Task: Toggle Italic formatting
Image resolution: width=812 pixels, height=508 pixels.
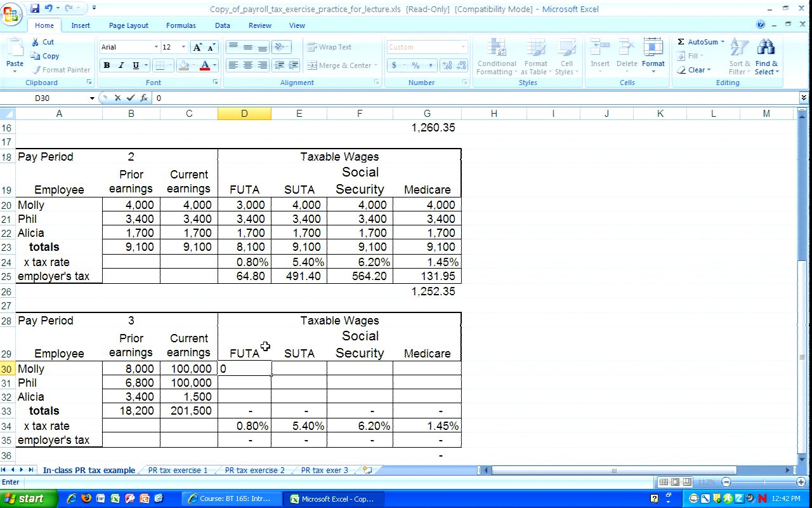Action: pyautogui.click(x=121, y=65)
